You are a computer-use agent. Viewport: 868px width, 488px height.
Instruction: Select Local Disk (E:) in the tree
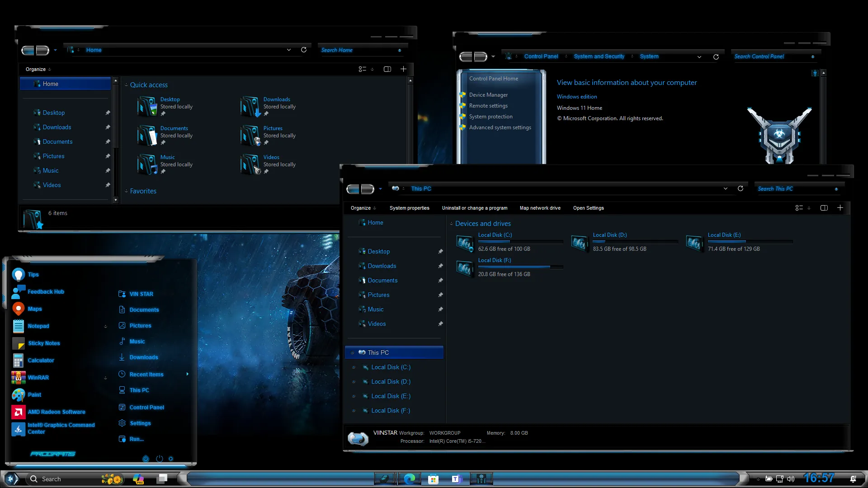(x=391, y=396)
